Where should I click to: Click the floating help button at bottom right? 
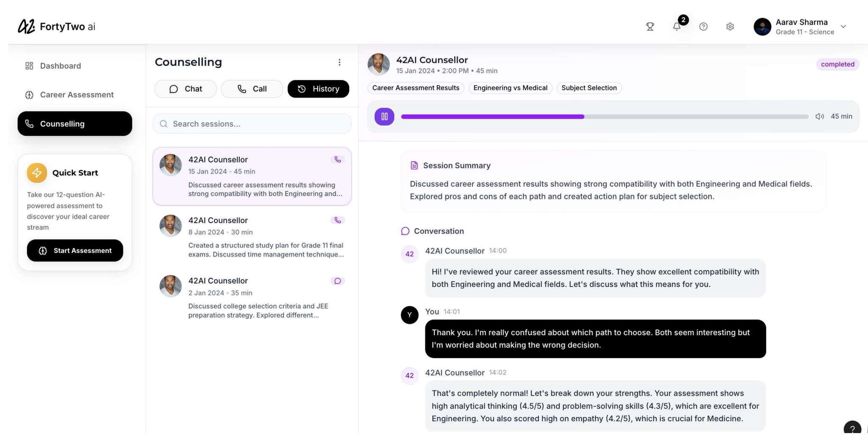pyautogui.click(x=852, y=428)
